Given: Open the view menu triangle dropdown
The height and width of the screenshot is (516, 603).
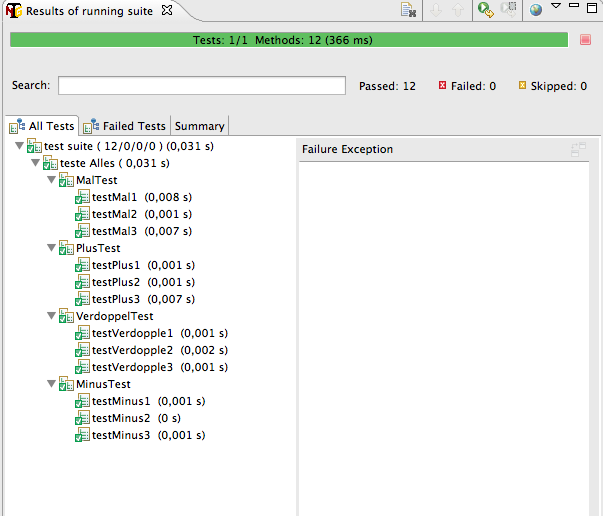Looking at the screenshot, I should pyautogui.click(x=556, y=6).
